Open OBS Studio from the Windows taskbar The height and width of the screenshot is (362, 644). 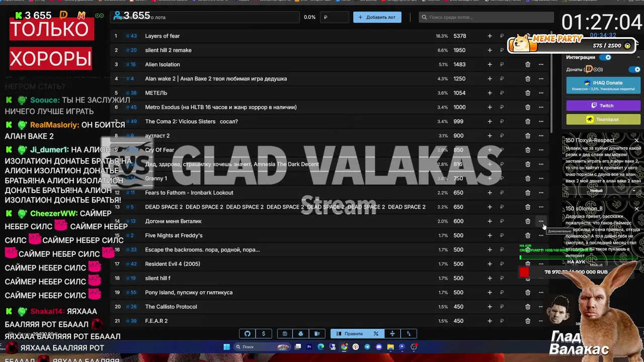tap(414, 347)
